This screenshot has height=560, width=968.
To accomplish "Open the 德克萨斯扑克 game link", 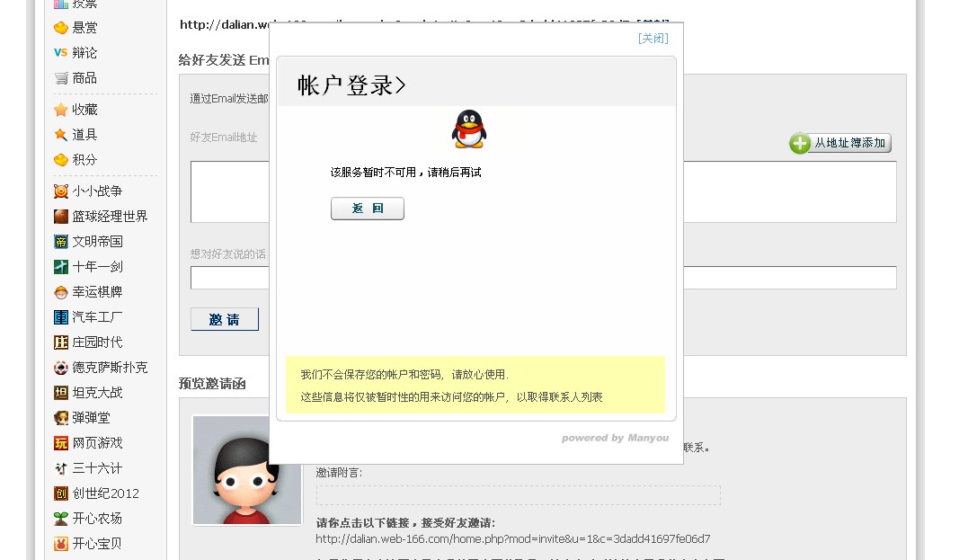I will tap(110, 368).
